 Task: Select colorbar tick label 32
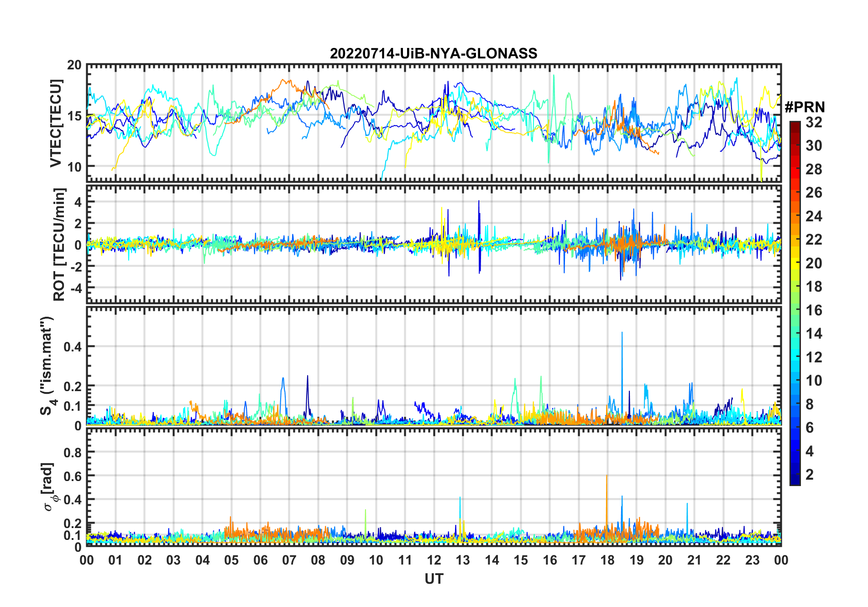[814, 122]
